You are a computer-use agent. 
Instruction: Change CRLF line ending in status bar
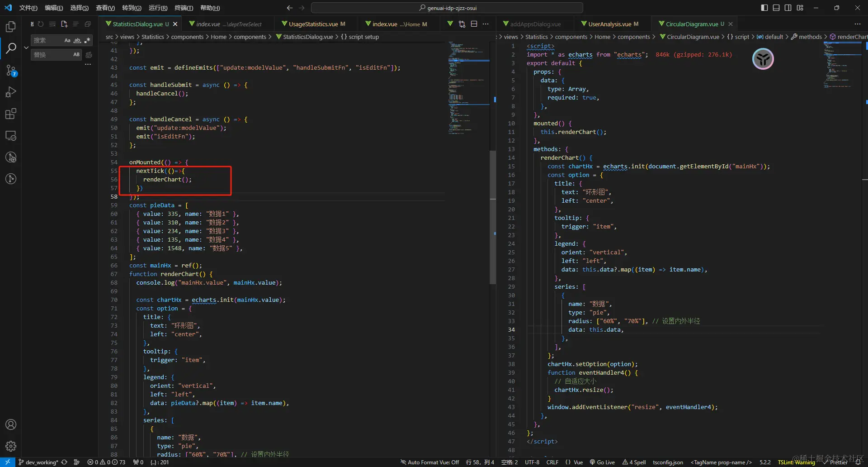coord(552,462)
